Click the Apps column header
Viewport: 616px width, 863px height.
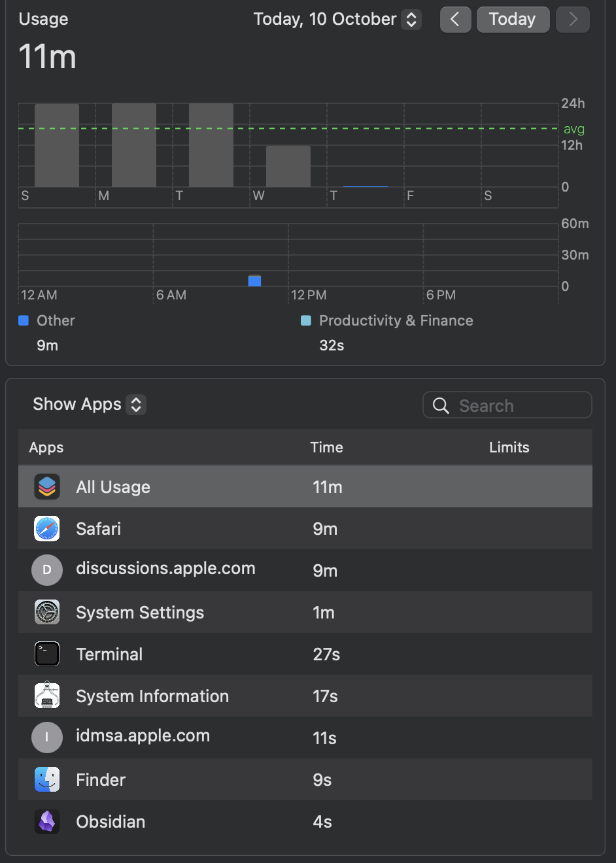click(x=46, y=447)
